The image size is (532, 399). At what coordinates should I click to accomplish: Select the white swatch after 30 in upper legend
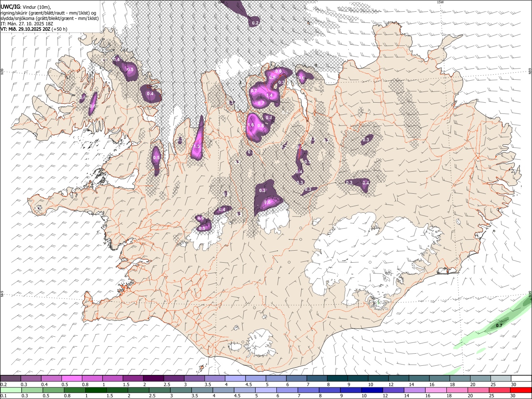521,379
